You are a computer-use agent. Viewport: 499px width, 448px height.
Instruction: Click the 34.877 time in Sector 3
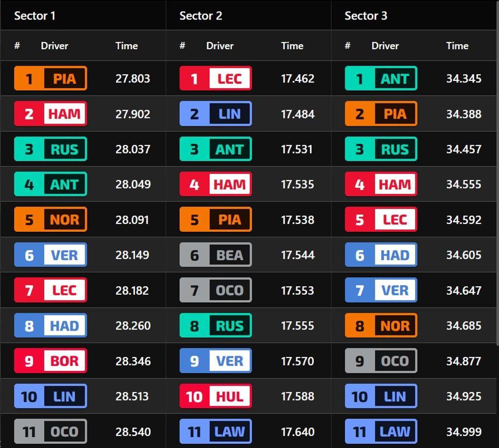[x=464, y=361]
